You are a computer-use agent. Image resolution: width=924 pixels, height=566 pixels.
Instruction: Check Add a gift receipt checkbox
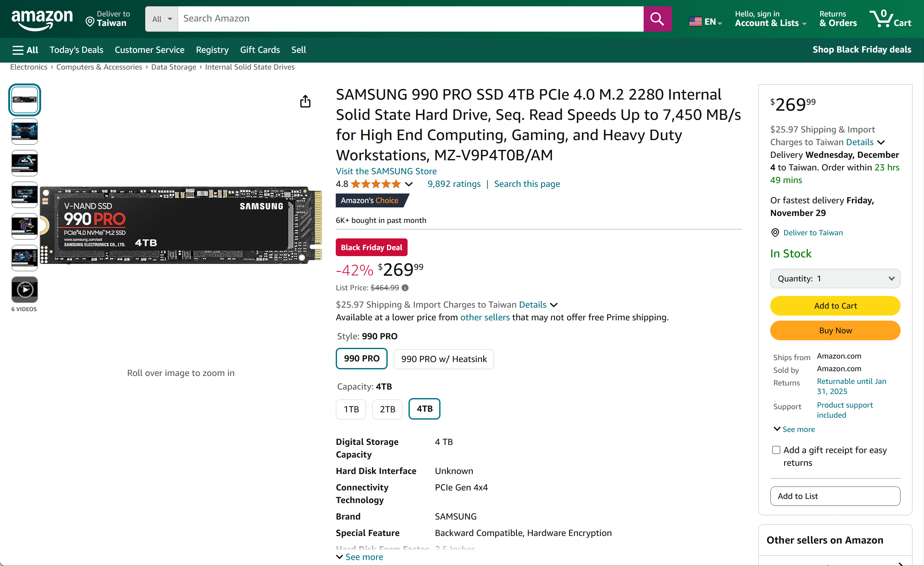pos(776,450)
